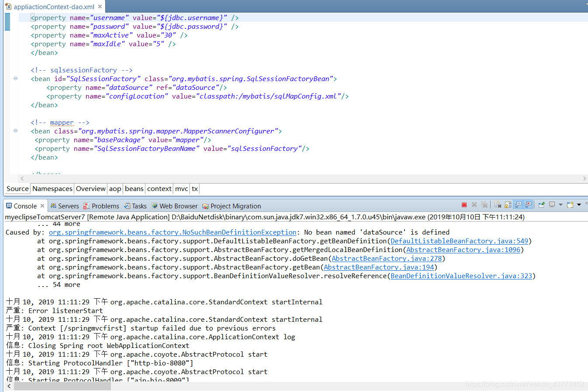
Task: Switch editor to Namespaces page
Action: coord(52,189)
